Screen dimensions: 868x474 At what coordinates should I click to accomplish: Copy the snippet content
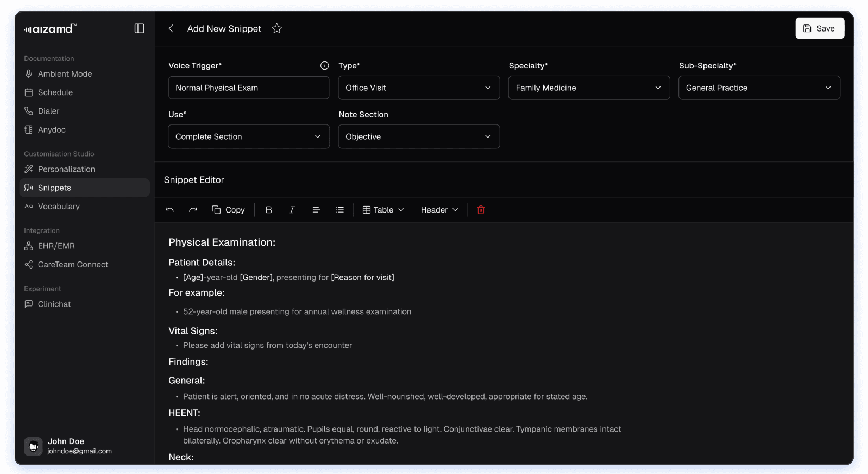(228, 210)
